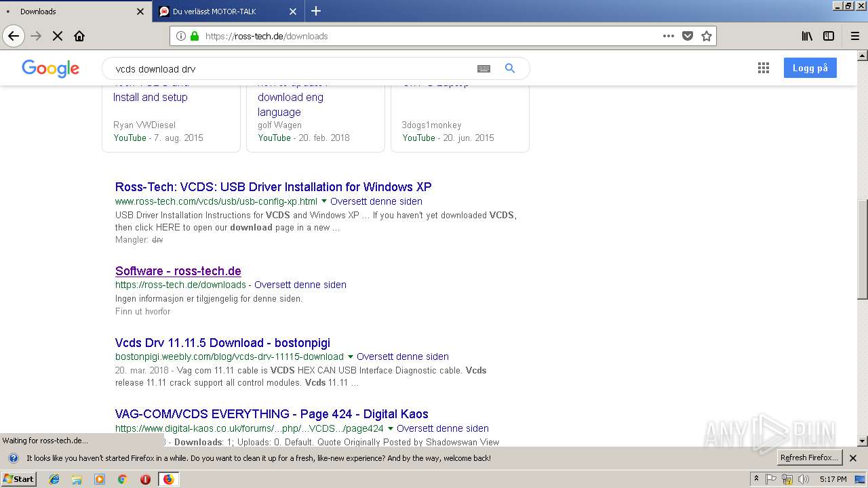Switch to the Du verlässt MOTOR-TALK tab
Viewport: 868px width, 488px height.
tap(229, 12)
